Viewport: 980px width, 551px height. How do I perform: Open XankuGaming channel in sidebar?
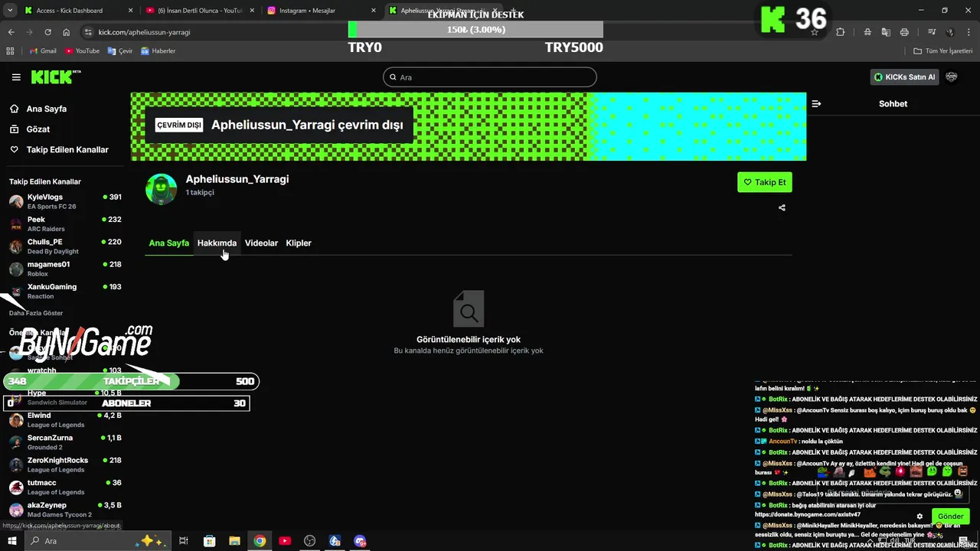click(x=65, y=291)
